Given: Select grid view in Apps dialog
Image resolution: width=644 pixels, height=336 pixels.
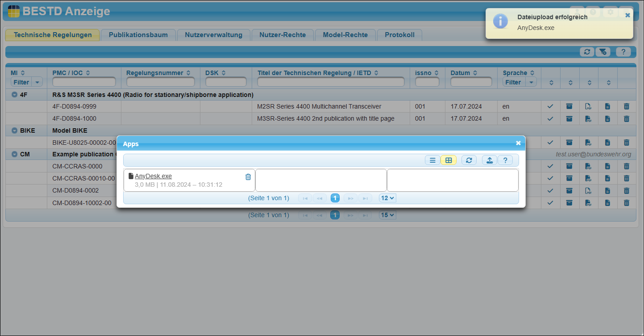Looking at the screenshot, I should point(449,160).
